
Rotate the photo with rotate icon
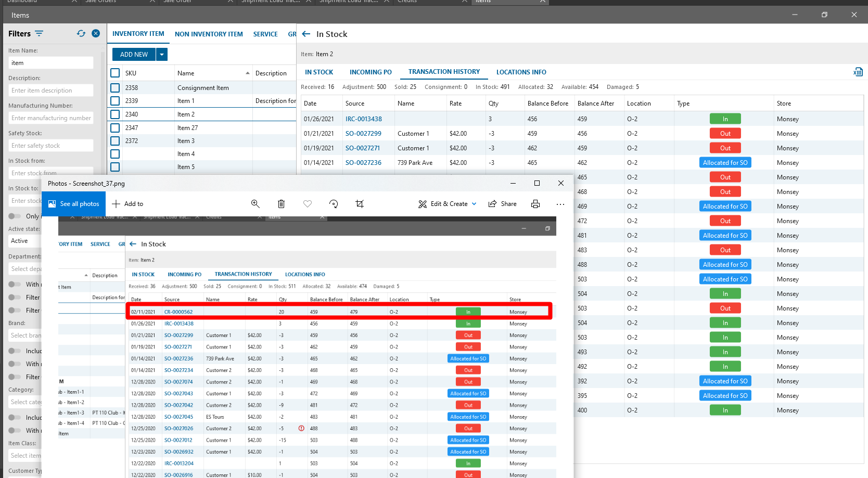click(x=334, y=204)
